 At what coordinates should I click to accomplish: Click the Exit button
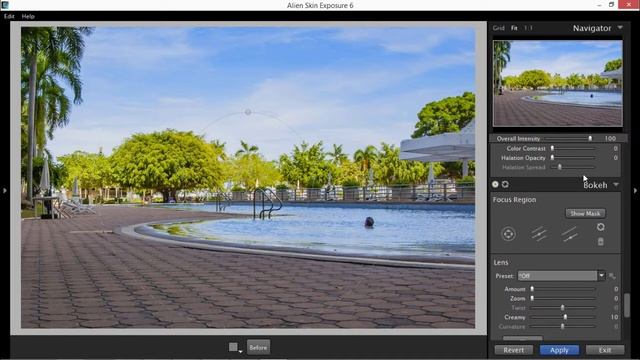pyautogui.click(x=605, y=350)
